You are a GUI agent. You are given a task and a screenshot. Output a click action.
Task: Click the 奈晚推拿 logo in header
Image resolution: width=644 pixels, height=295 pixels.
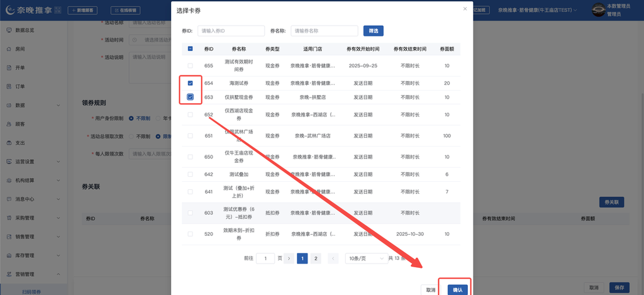(29, 10)
